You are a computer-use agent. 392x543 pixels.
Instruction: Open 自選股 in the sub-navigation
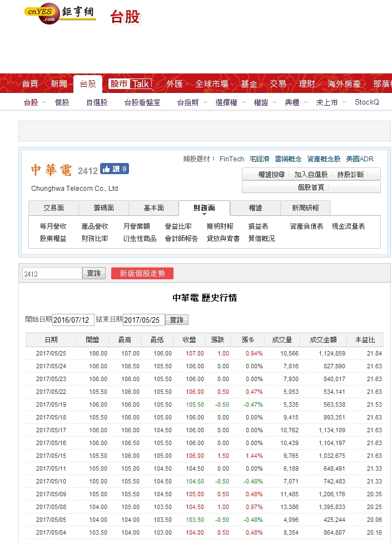(97, 102)
